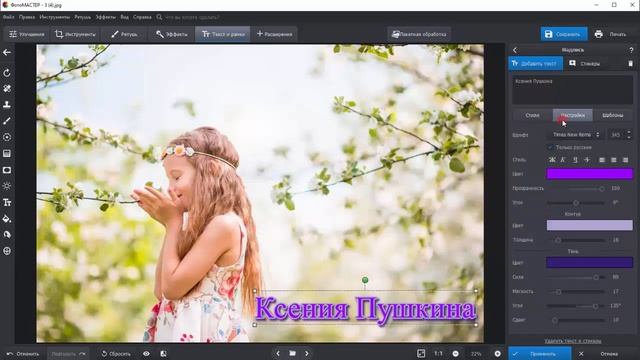Open the Файл menu

pyautogui.click(x=9, y=17)
